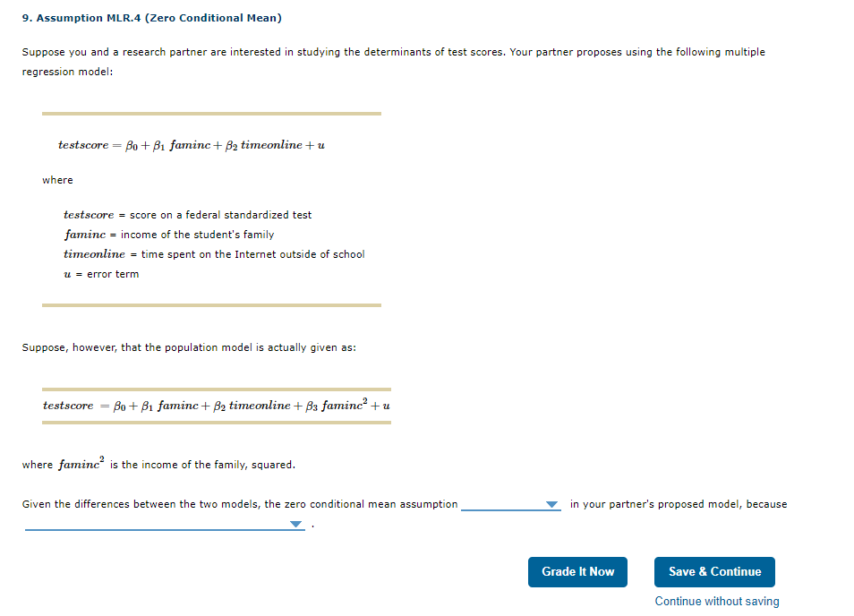
Task: Click the 'testscore' variable definition text
Action: click(188, 215)
